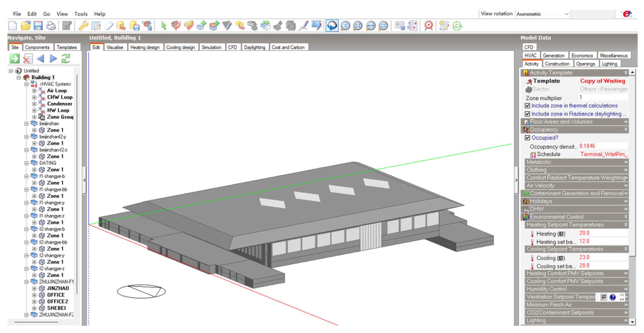Click the fit view zoom icon
Image resolution: width=644 pixels, height=333 pixels.
pos(358,26)
